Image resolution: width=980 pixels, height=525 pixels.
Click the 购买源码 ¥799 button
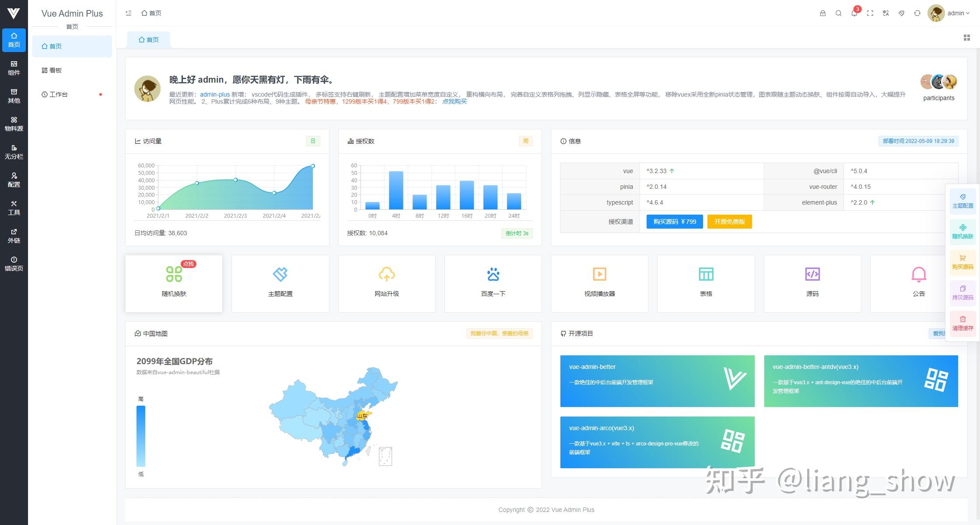tap(674, 222)
